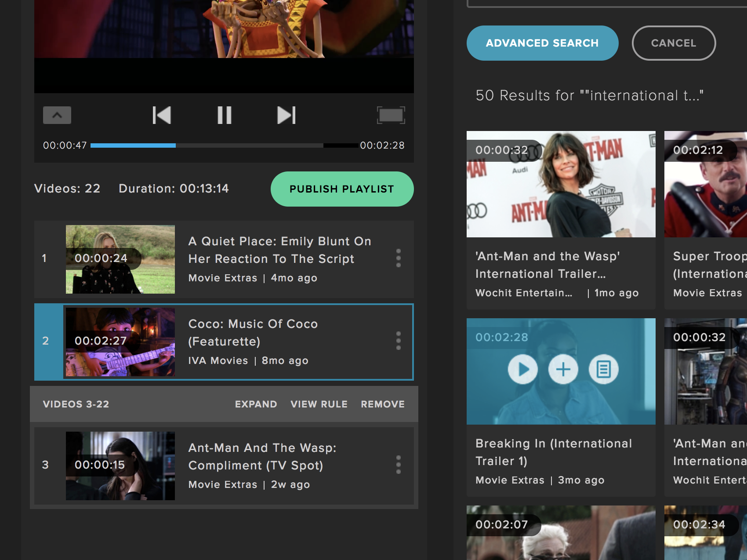Add Breaking In trailer to playlist
This screenshot has width=747, height=560.
pos(563,369)
